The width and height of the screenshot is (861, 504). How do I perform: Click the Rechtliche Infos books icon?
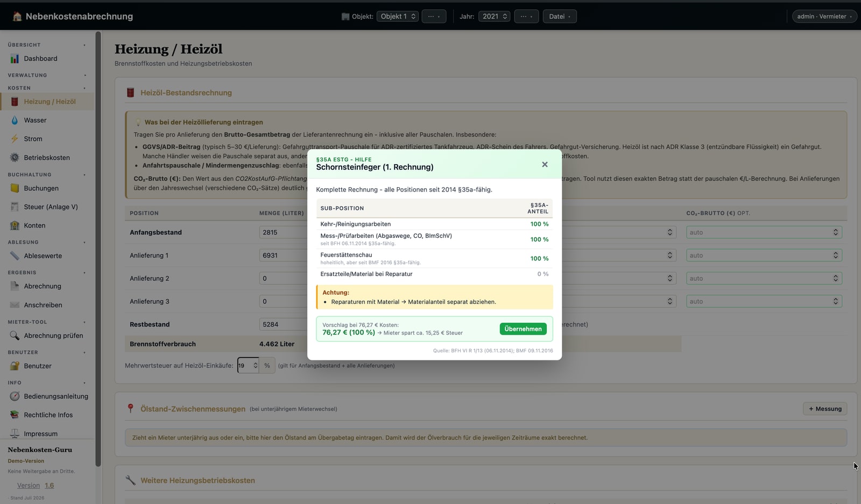pos(15,415)
